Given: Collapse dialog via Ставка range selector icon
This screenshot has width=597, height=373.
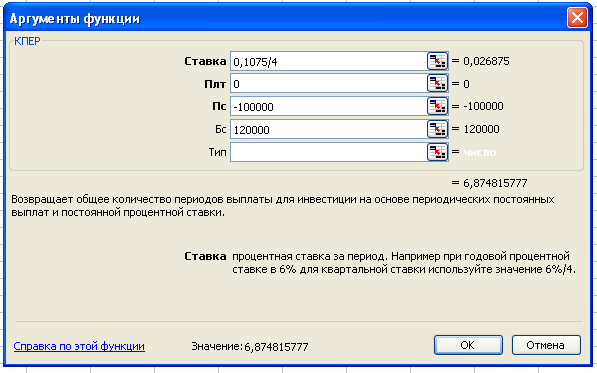Looking at the screenshot, I should pyautogui.click(x=437, y=61).
